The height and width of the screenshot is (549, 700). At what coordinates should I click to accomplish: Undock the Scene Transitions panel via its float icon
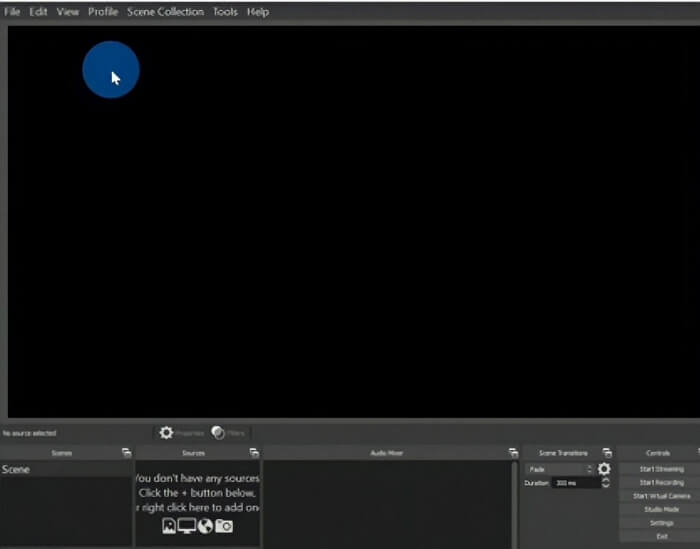(607, 453)
